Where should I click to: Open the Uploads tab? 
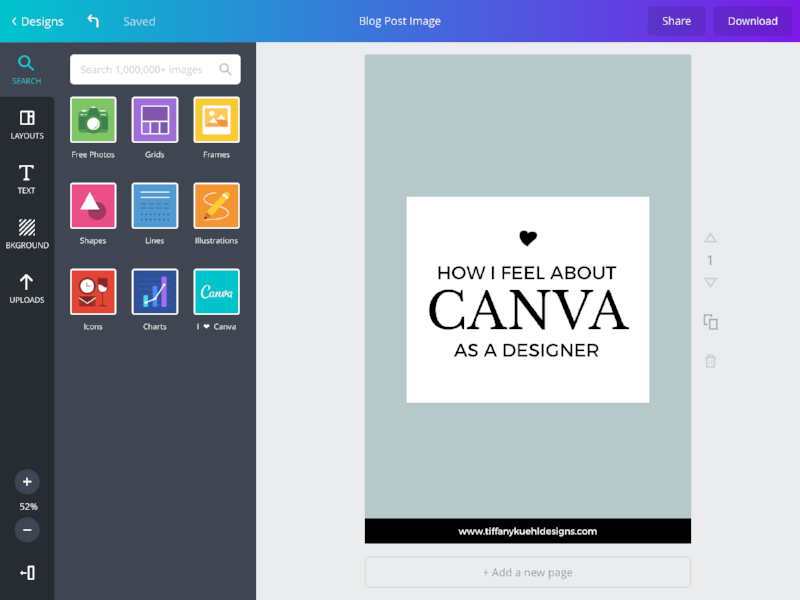[x=27, y=288]
